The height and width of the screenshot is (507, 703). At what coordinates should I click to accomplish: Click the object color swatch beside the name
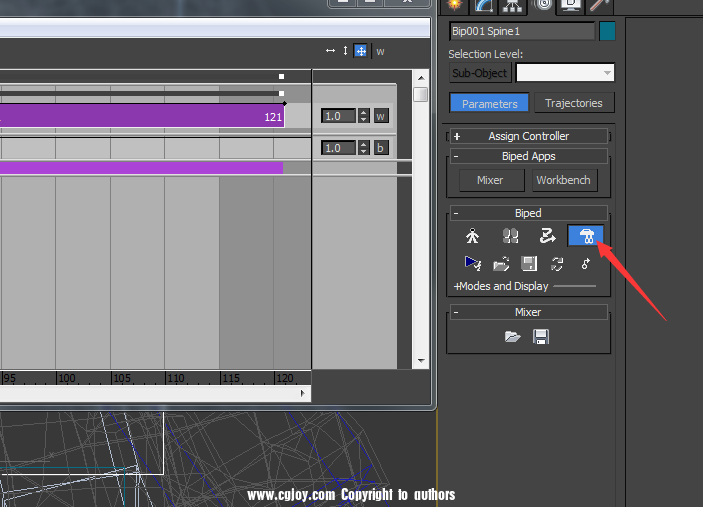point(607,31)
